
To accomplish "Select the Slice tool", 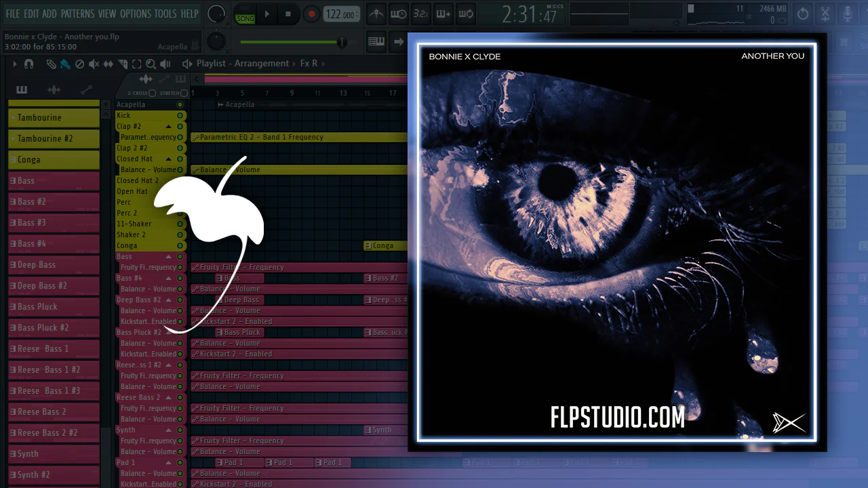I will pyautogui.click(x=122, y=64).
